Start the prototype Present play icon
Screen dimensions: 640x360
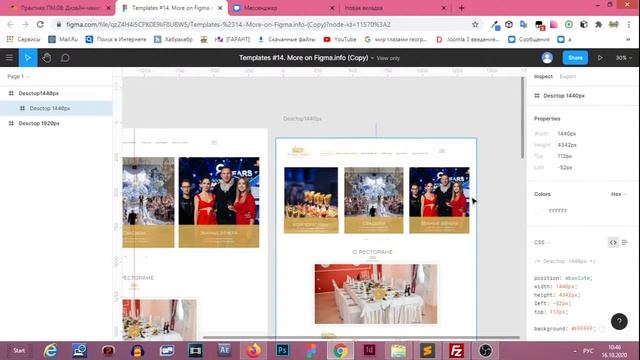pyautogui.click(x=600, y=58)
